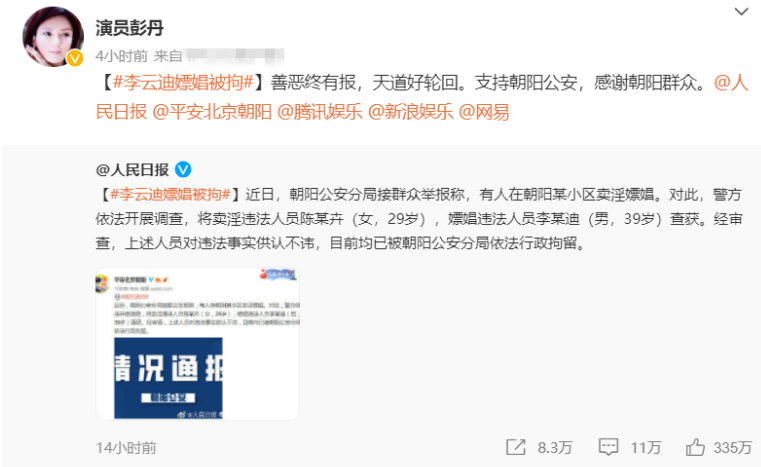The height and width of the screenshot is (467, 761).
Task: Click the 335万 like count
Action: pos(732,447)
